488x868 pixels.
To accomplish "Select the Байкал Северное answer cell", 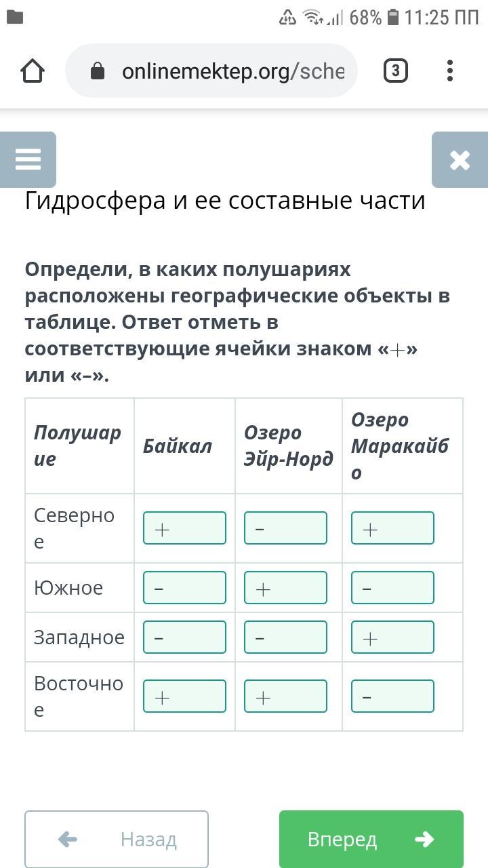I will tap(184, 528).
